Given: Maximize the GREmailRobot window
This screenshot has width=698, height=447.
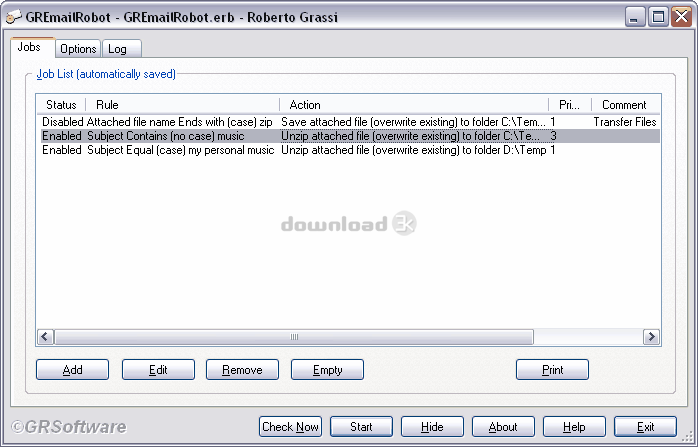Looking at the screenshot, I should point(658,17).
